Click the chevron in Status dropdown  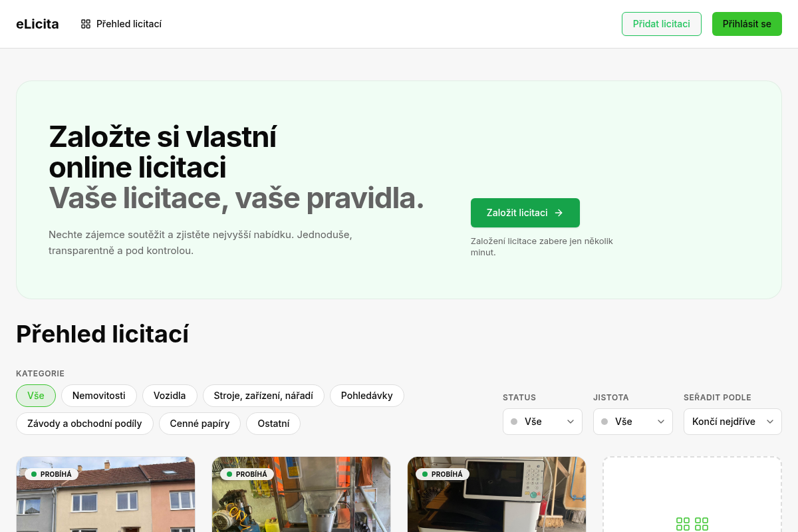tap(571, 422)
